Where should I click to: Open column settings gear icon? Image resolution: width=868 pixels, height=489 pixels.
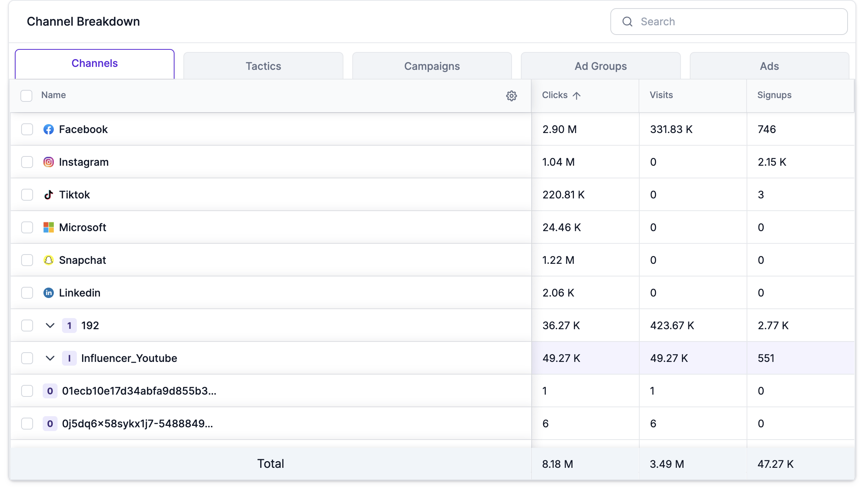511,96
